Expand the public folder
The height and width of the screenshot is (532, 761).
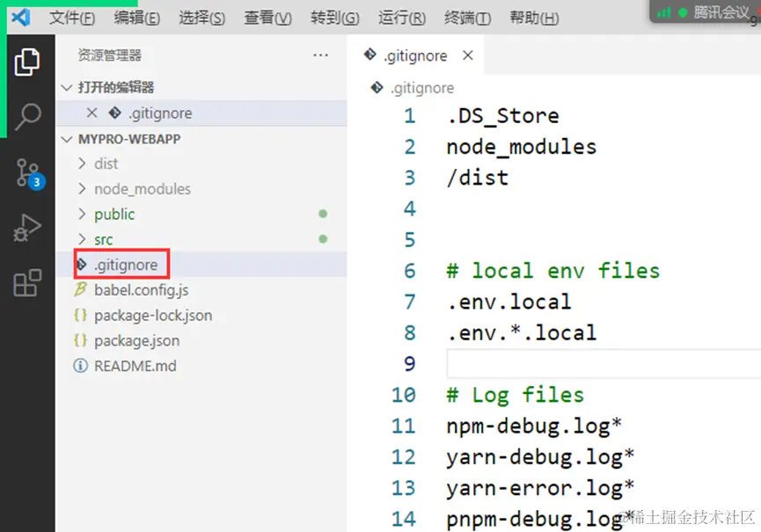[82, 214]
